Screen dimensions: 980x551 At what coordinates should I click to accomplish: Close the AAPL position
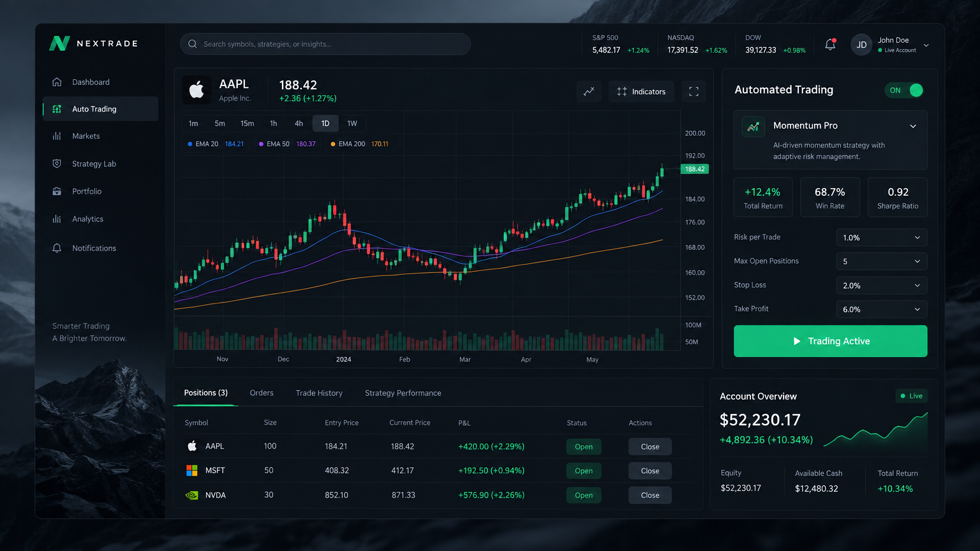tap(650, 446)
